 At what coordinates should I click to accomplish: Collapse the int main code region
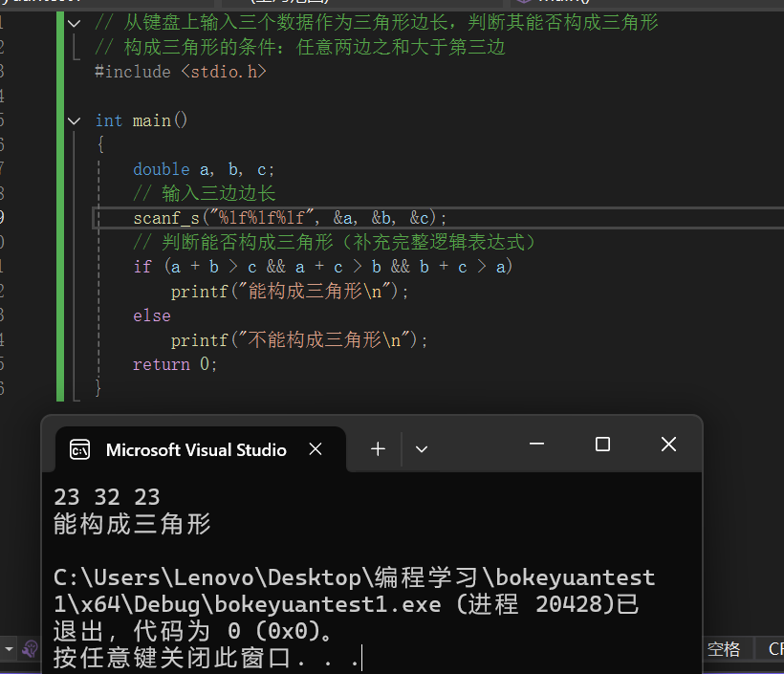click(74, 120)
